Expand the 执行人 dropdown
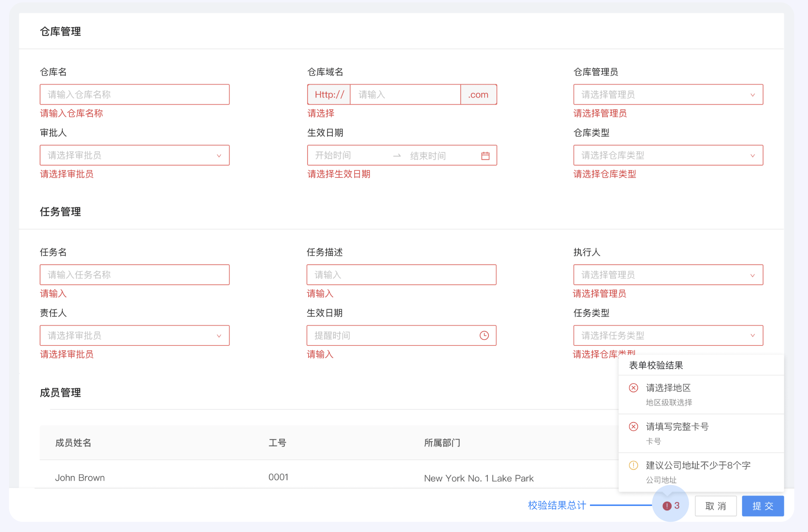The width and height of the screenshot is (808, 532). [668, 275]
